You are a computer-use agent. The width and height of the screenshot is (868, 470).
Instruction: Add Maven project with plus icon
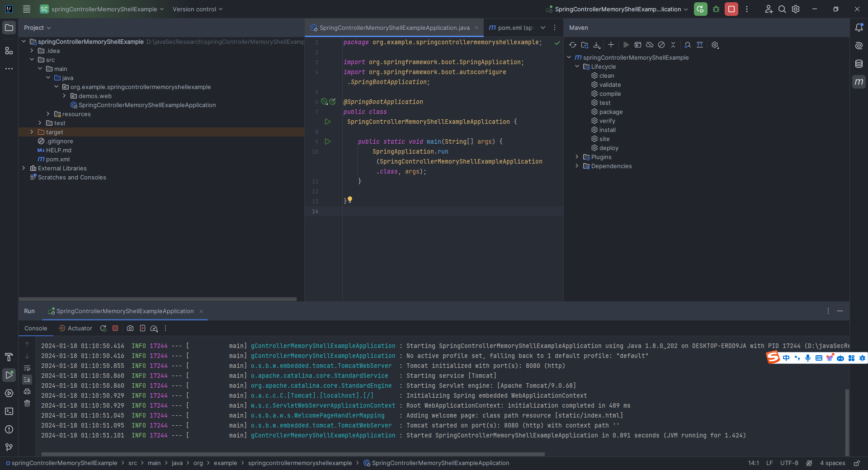tap(611, 45)
